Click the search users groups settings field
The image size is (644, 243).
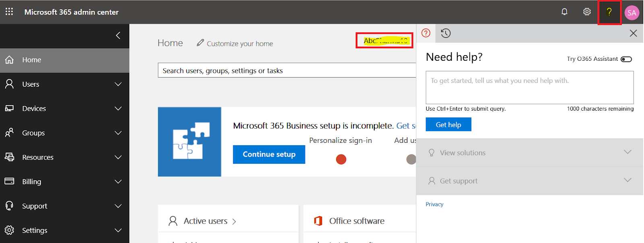[x=287, y=70]
